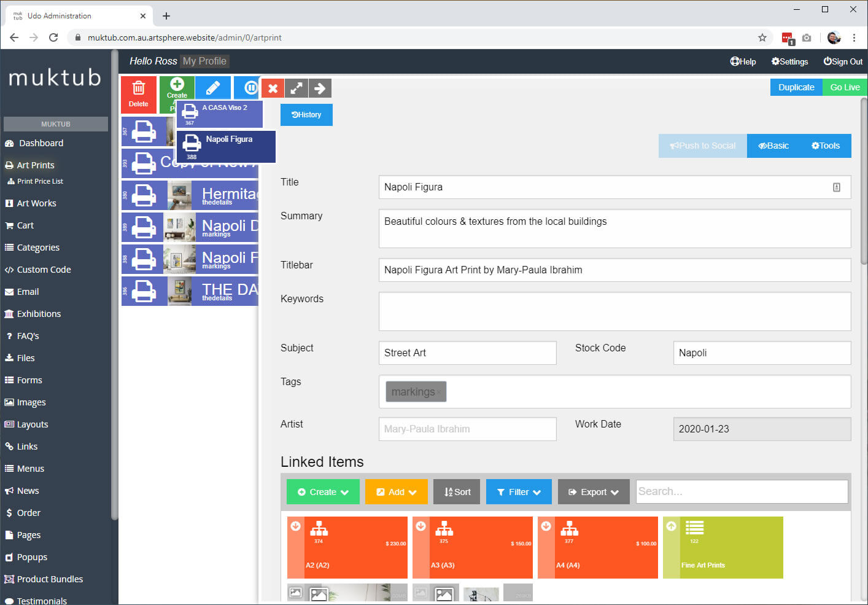Toggle the Basic view button
The width and height of the screenshot is (868, 605).
click(x=773, y=146)
